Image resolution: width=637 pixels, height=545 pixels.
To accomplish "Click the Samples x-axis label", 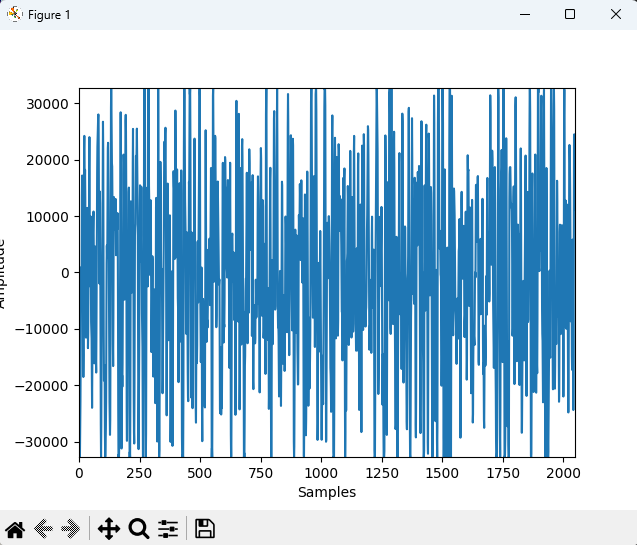I will point(327,492).
